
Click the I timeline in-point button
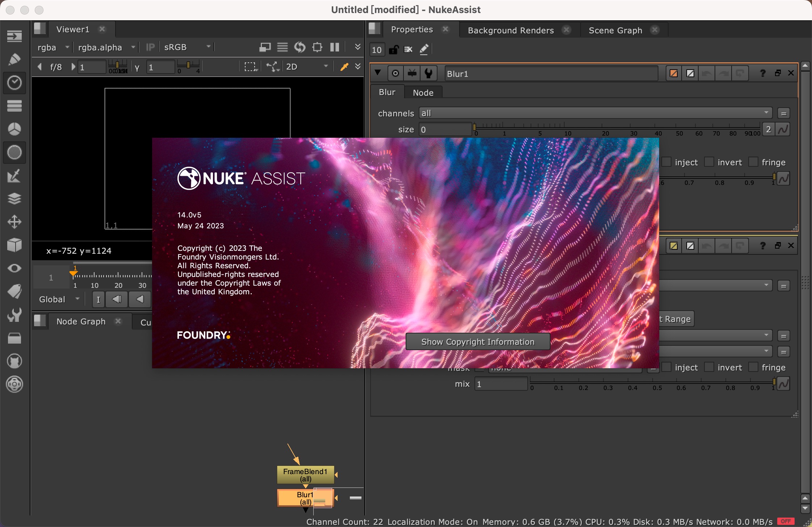(x=98, y=300)
